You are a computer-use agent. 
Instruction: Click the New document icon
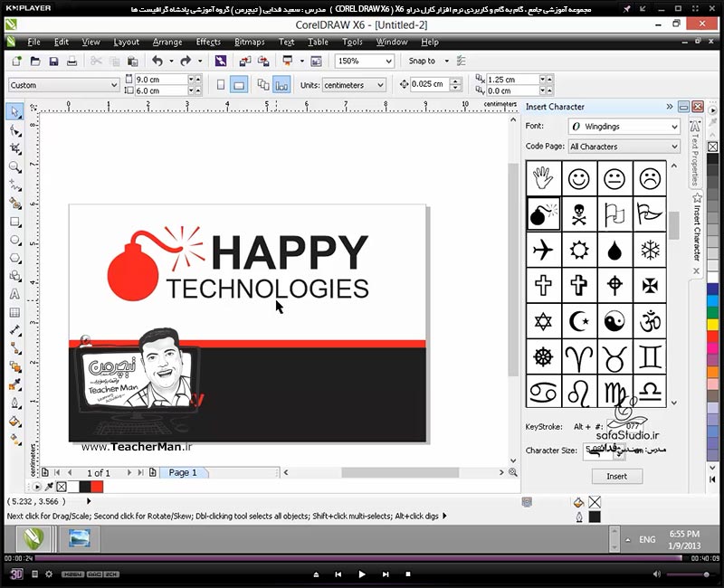(x=16, y=61)
